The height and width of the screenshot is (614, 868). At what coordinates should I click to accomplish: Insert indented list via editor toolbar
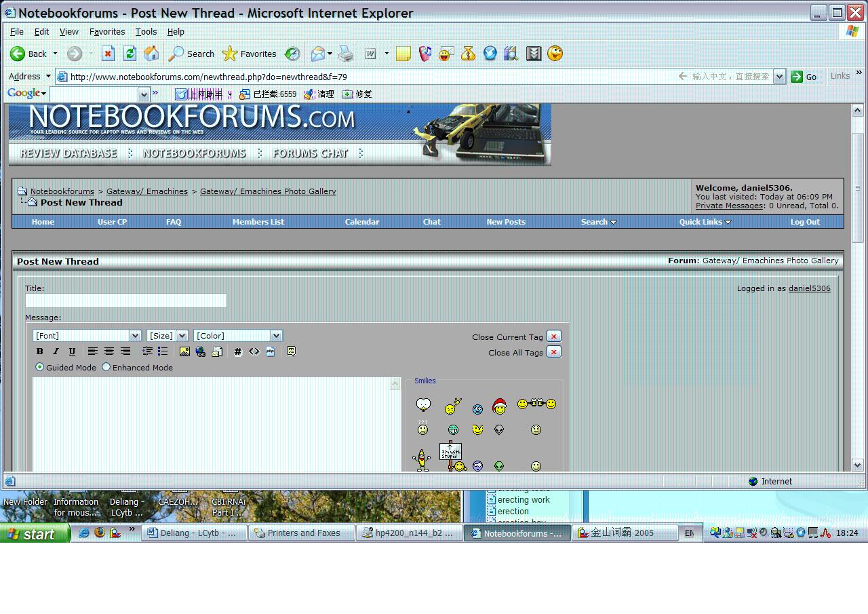pos(146,351)
